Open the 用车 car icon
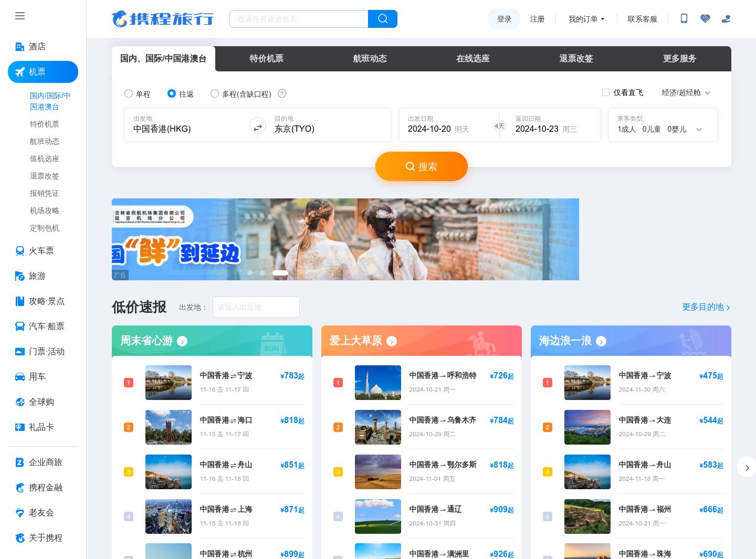This screenshot has width=756, height=559. [20, 377]
